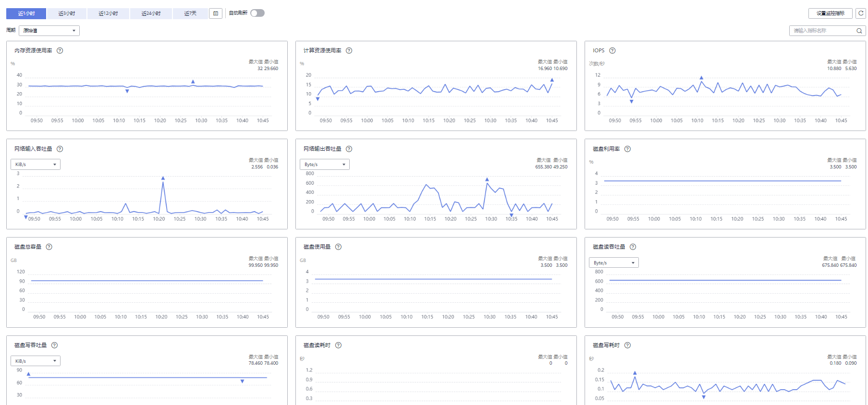Open KiB/s unit dropdown in 网络输入吞吐量
This screenshot has width=868, height=405.
(36, 165)
